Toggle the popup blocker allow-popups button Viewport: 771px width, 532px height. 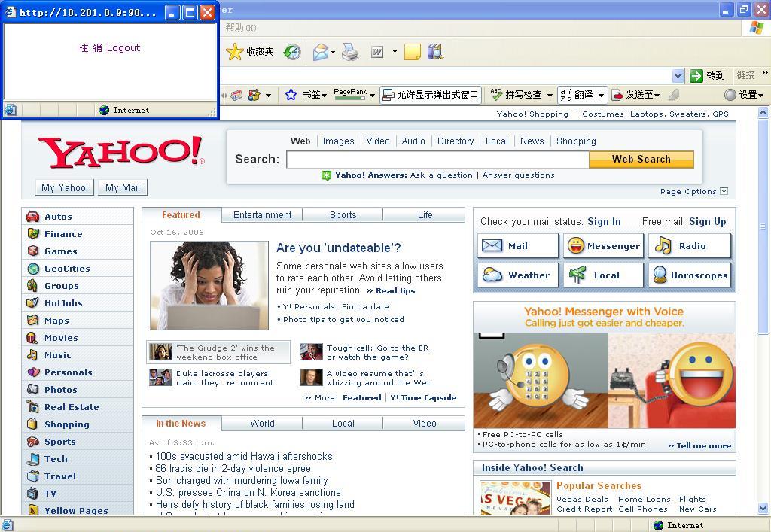pyautogui.click(x=431, y=95)
